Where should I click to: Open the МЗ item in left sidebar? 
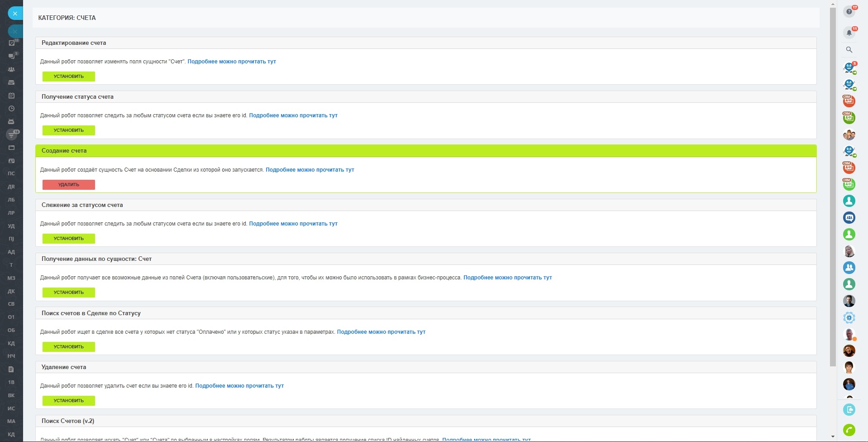[x=11, y=278]
